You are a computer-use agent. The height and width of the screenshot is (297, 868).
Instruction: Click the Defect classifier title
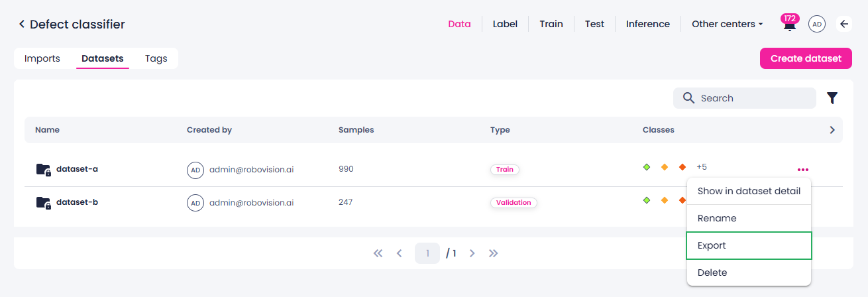(78, 25)
